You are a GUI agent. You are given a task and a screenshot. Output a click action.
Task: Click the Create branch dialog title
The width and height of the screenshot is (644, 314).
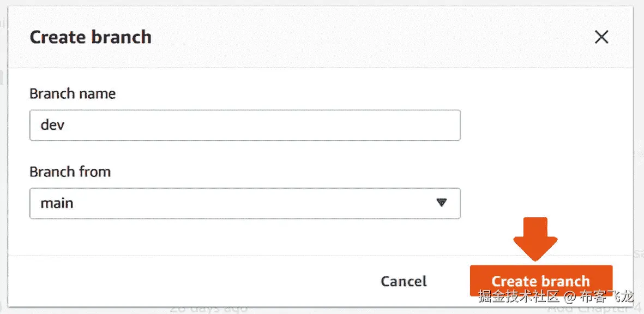coord(91,37)
